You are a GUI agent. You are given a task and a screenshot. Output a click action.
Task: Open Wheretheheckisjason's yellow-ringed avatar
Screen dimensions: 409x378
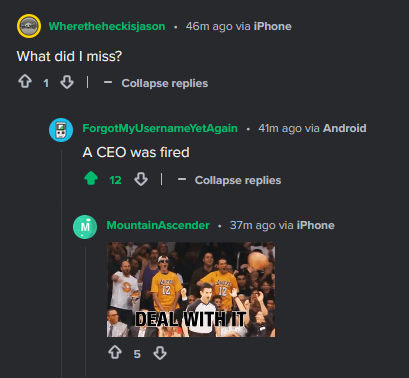(x=29, y=26)
